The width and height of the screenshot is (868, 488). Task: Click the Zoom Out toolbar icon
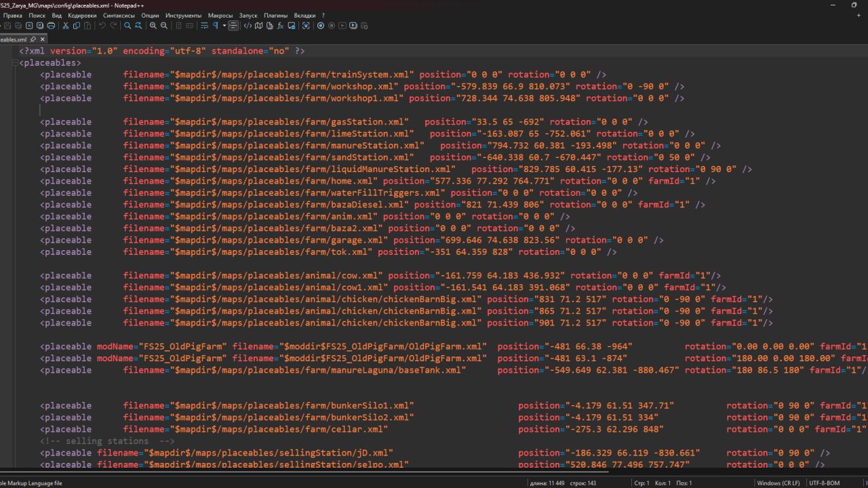click(164, 26)
